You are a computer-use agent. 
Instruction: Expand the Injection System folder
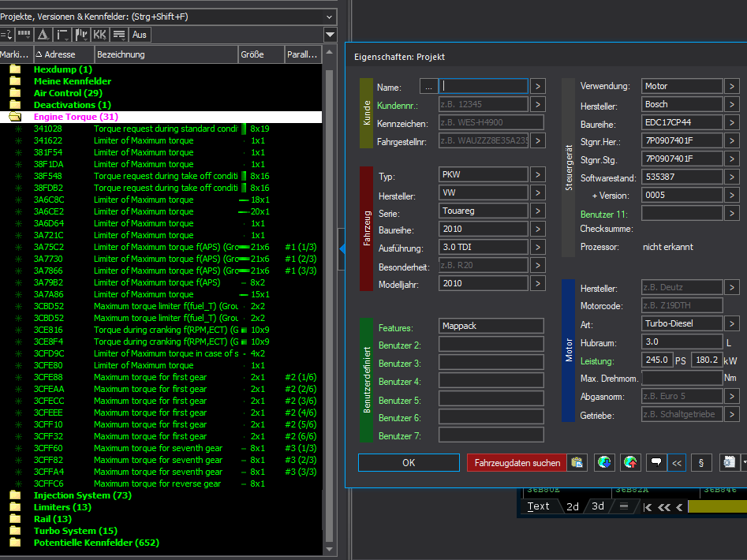pos(14,495)
